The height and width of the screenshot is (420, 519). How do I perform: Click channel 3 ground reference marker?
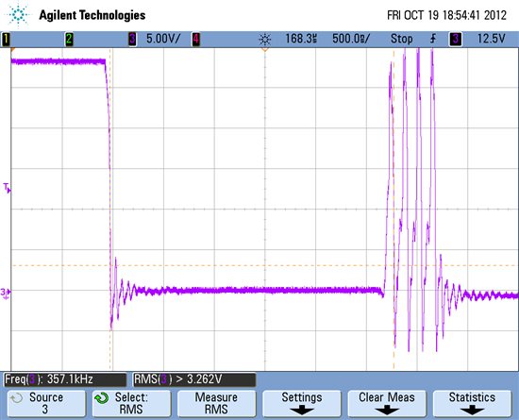tap(6, 293)
